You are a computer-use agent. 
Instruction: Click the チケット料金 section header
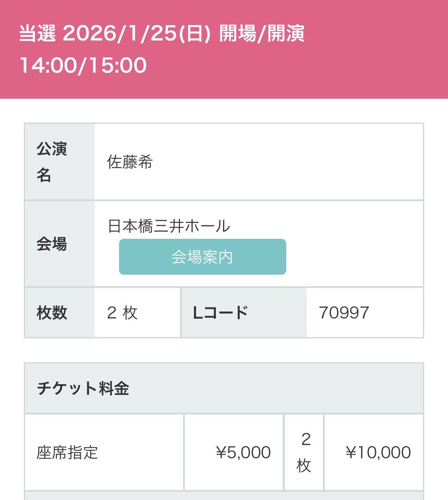(x=83, y=388)
